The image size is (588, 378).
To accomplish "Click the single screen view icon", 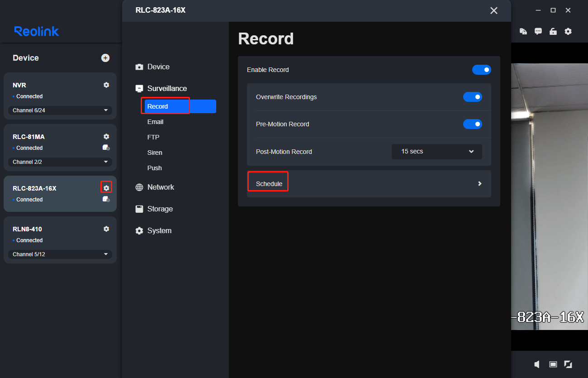I will [553, 364].
